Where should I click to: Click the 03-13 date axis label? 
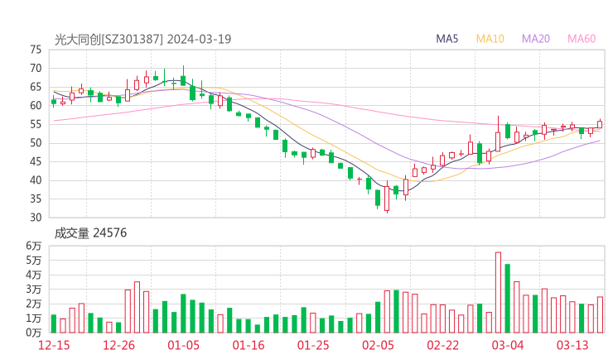point(572,345)
